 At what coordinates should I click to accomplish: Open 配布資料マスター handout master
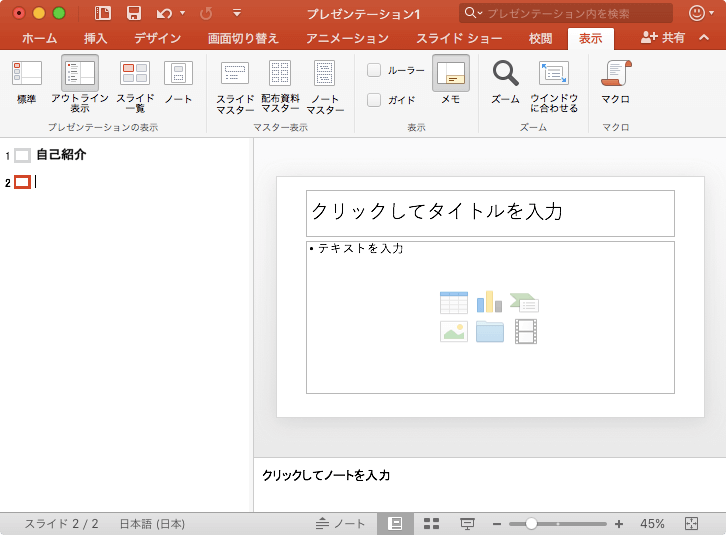(280, 87)
